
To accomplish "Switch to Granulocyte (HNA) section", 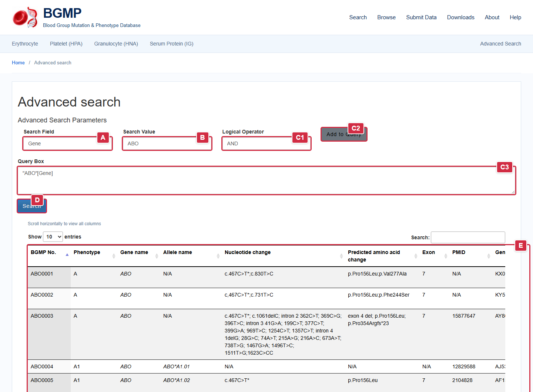I will [x=116, y=44].
